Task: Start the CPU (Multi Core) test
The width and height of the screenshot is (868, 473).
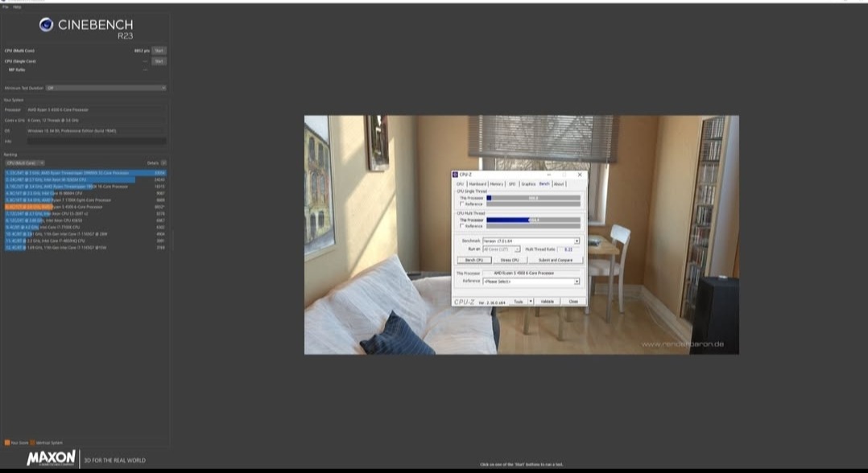Action: point(159,51)
